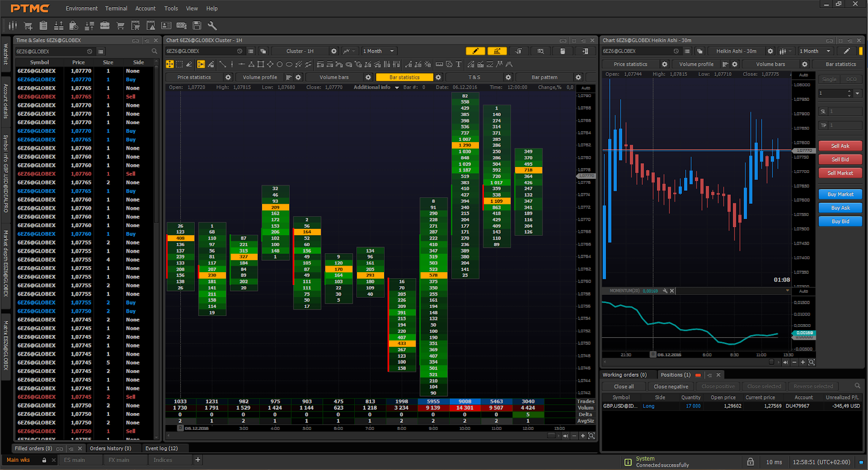The width and height of the screenshot is (868, 470).
Task: Select the trend line drawing tool
Action: [x=222, y=64]
